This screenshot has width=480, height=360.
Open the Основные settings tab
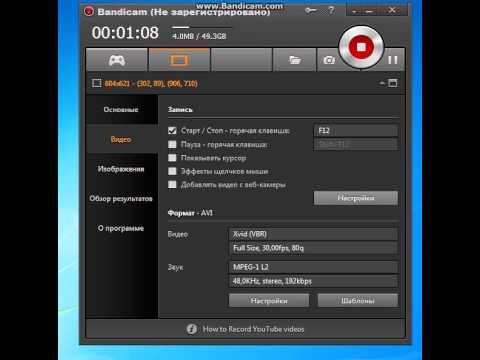click(x=121, y=110)
